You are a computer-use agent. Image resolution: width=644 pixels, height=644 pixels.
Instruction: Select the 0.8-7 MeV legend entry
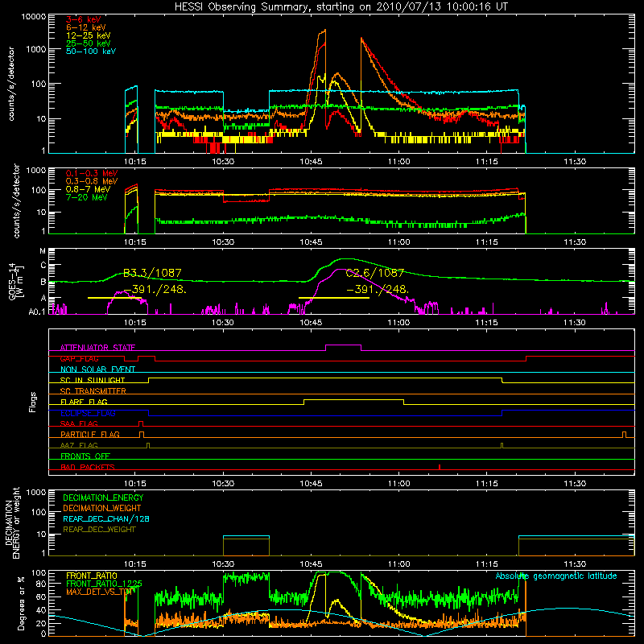89,189
